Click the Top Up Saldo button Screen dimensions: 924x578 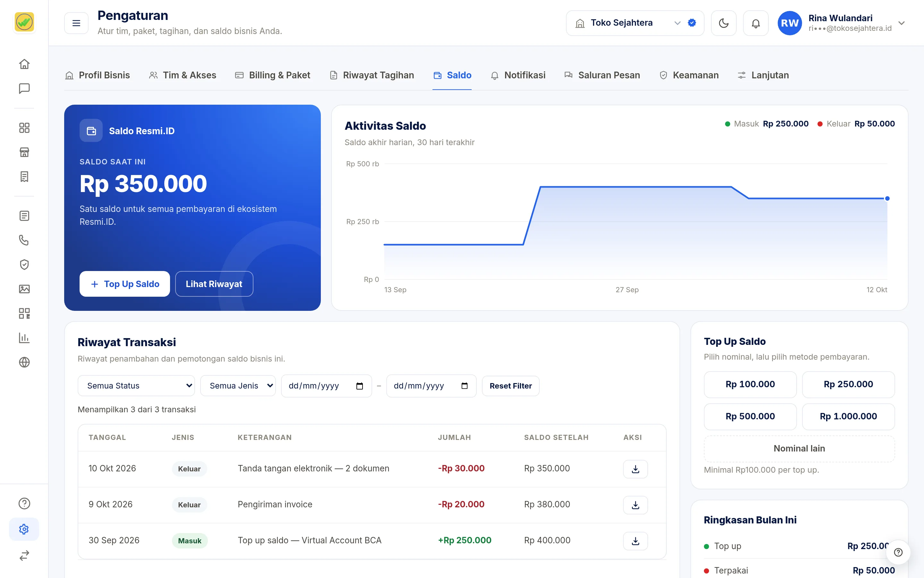(x=124, y=284)
